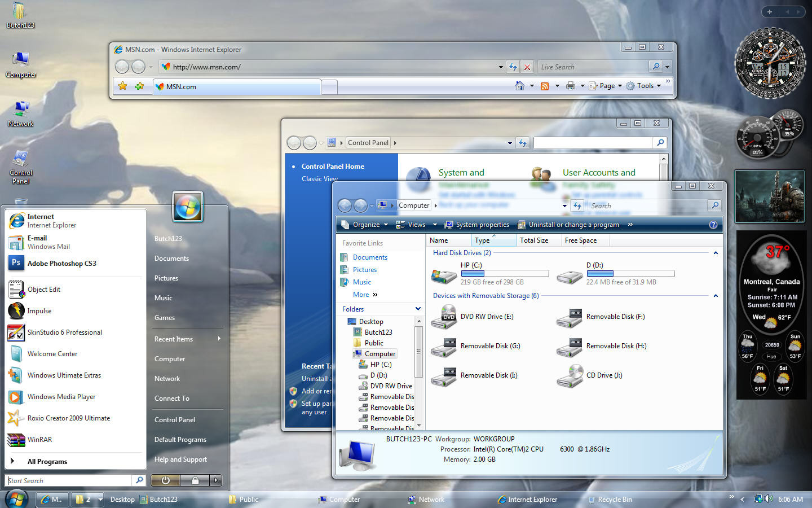Open the Documents favorite link

(370, 257)
